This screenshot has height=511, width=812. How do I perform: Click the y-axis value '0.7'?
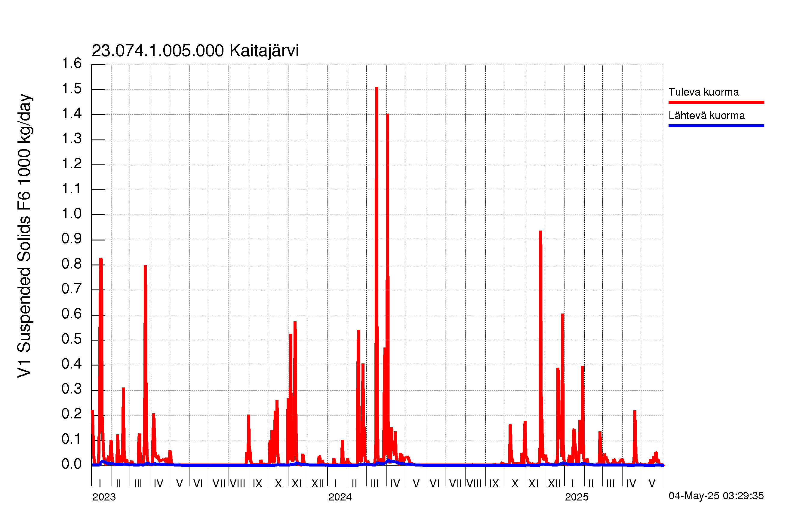coord(72,289)
